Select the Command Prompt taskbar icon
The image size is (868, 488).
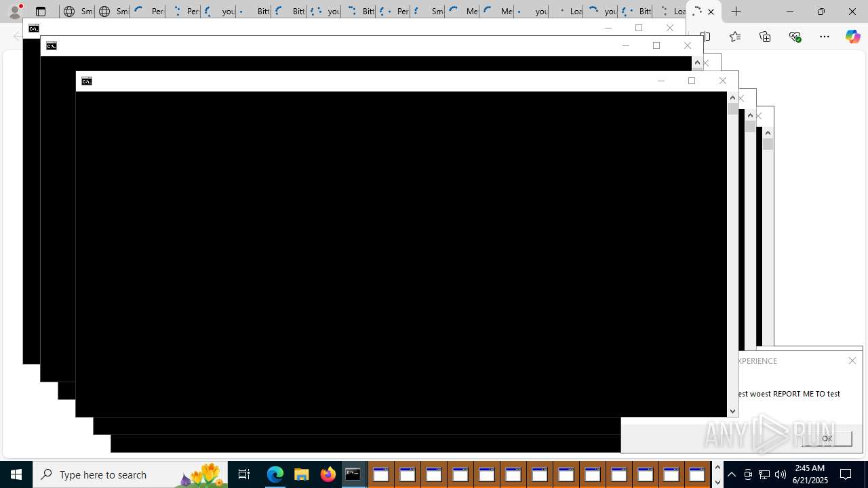coord(353,474)
